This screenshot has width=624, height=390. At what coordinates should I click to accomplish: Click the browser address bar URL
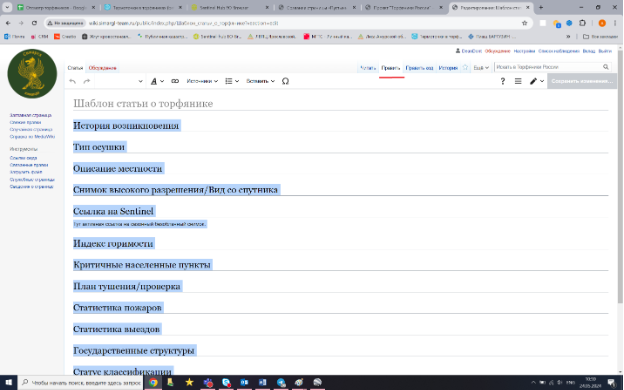tap(183, 23)
